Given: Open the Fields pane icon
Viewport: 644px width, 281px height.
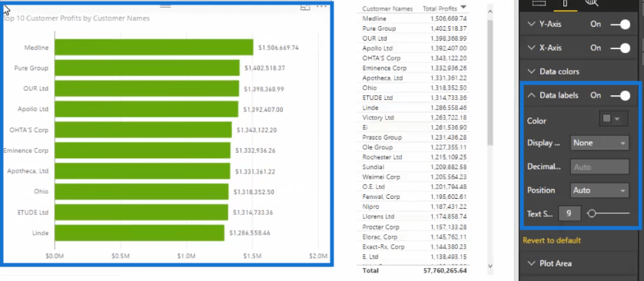Looking at the screenshot, I should pos(538,3).
